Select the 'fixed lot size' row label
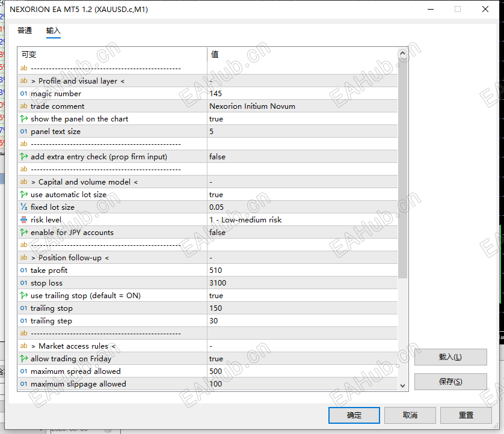504x434 pixels. tap(52, 207)
